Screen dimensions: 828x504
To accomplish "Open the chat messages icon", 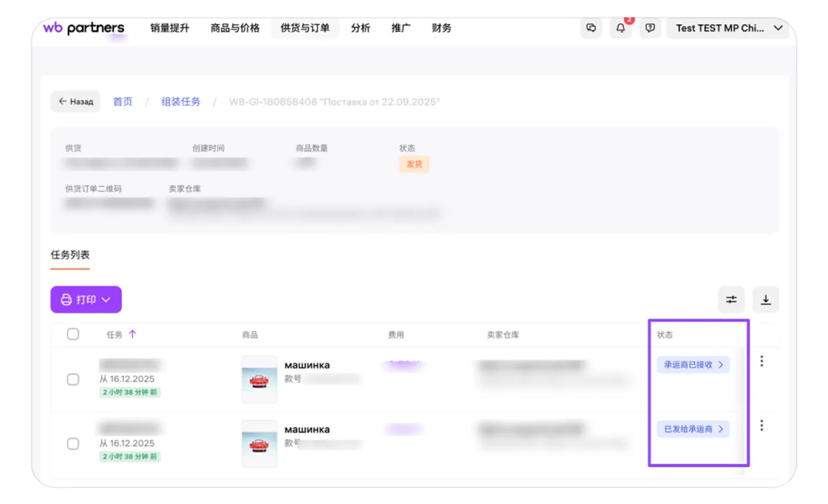I will point(591,28).
